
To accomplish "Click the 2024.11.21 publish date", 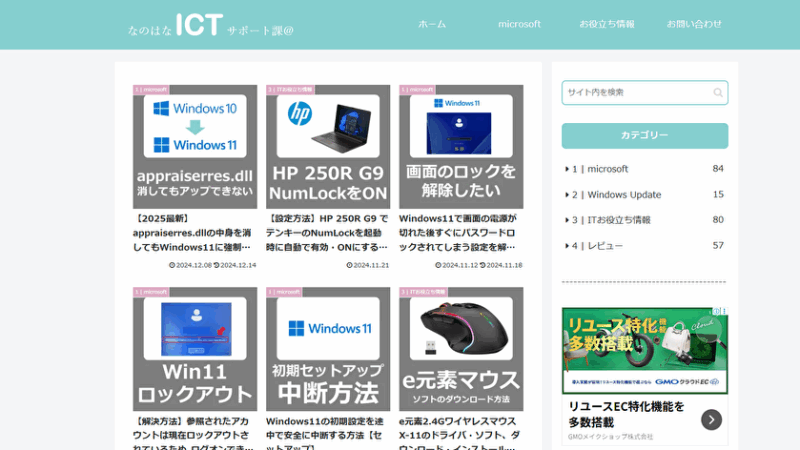I will click(x=368, y=265).
